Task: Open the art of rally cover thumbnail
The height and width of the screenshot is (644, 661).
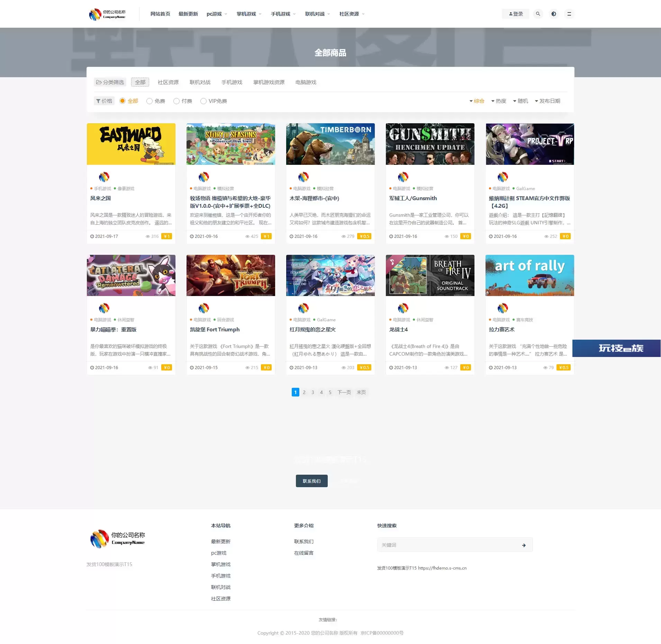Action: pyautogui.click(x=530, y=276)
